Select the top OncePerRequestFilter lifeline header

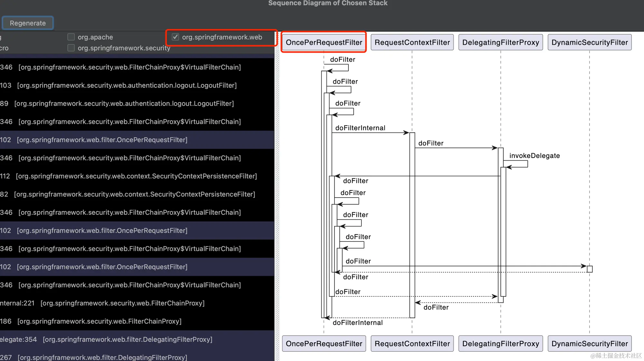tap(324, 42)
